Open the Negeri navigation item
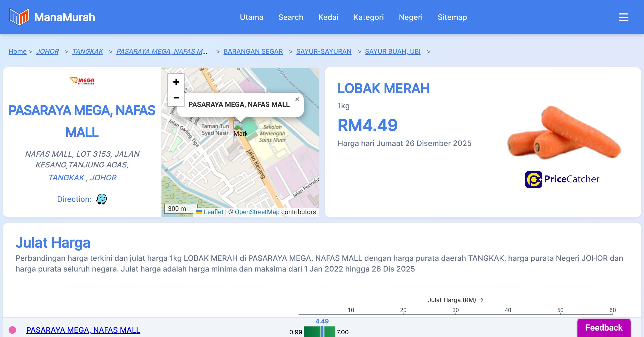This screenshot has width=644, height=337. [x=411, y=17]
